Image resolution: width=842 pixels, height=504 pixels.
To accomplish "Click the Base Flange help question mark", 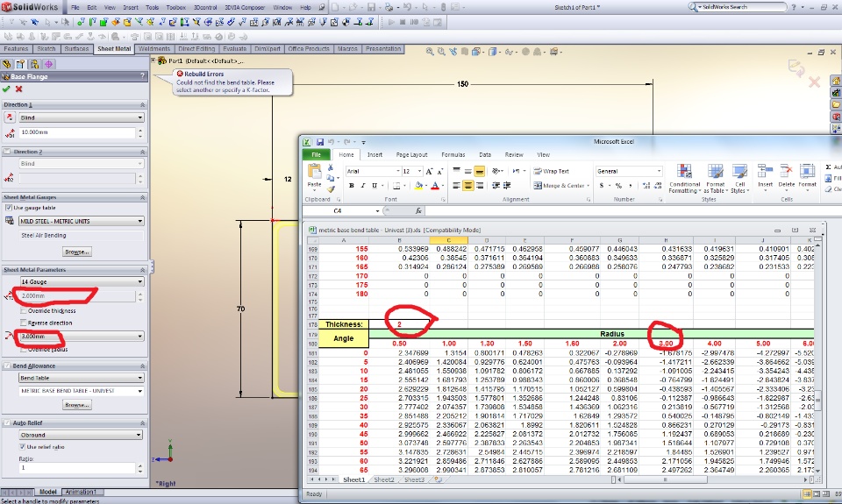I will point(142,76).
